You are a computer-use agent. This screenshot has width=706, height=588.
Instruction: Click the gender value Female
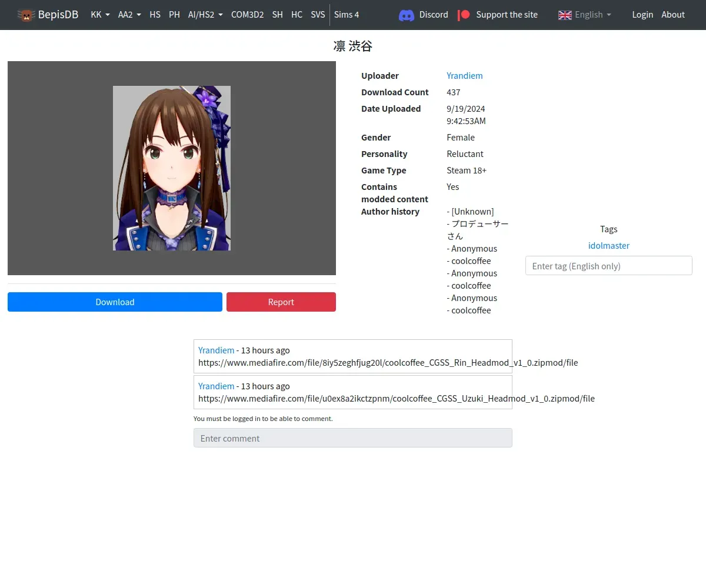coord(461,138)
